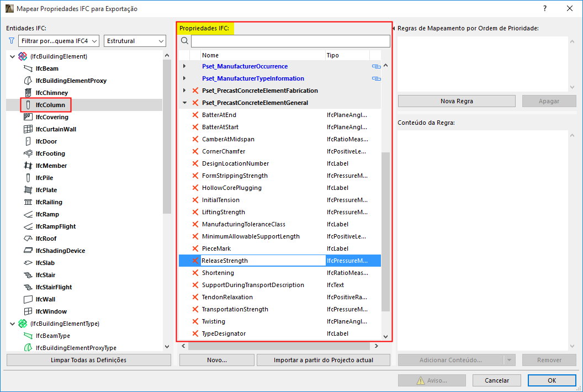This screenshot has height=392, width=583.
Task: Expand Pset_ManufacturerOccurrence property set
Action: (x=184, y=66)
